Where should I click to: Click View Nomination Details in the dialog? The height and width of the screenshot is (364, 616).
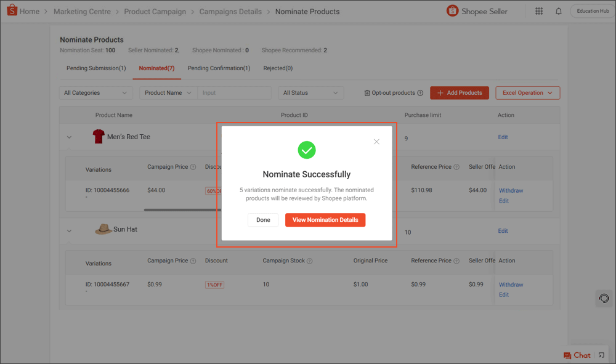click(x=325, y=220)
